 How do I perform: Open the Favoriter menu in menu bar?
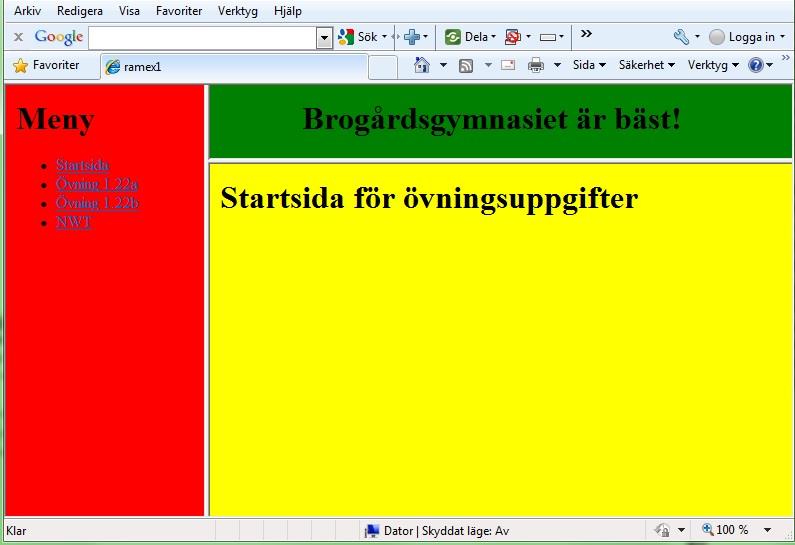coord(179,11)
